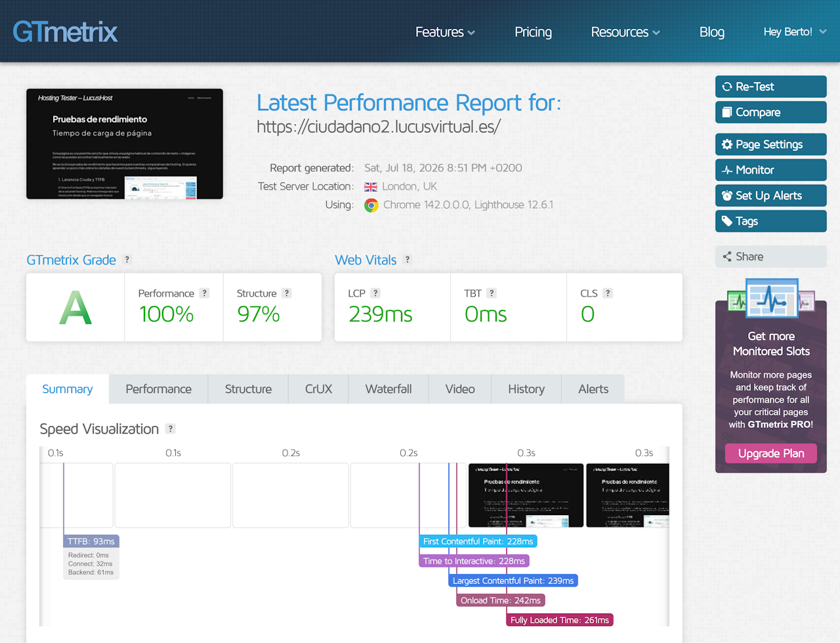Click the Time to Interactive: 228ms marker

pos(474,561)
